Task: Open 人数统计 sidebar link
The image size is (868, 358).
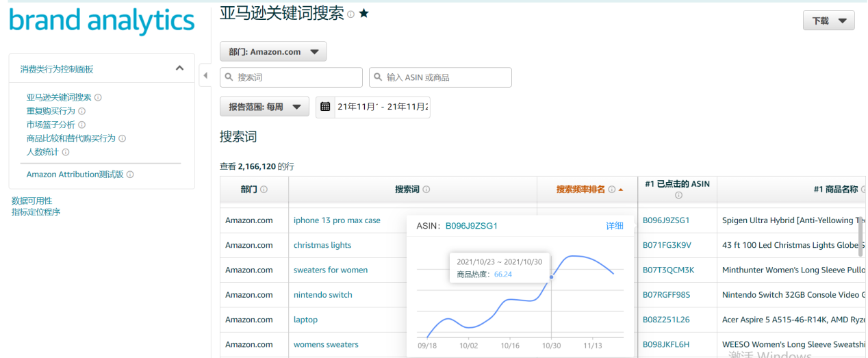Action: [x=43, y=152]
